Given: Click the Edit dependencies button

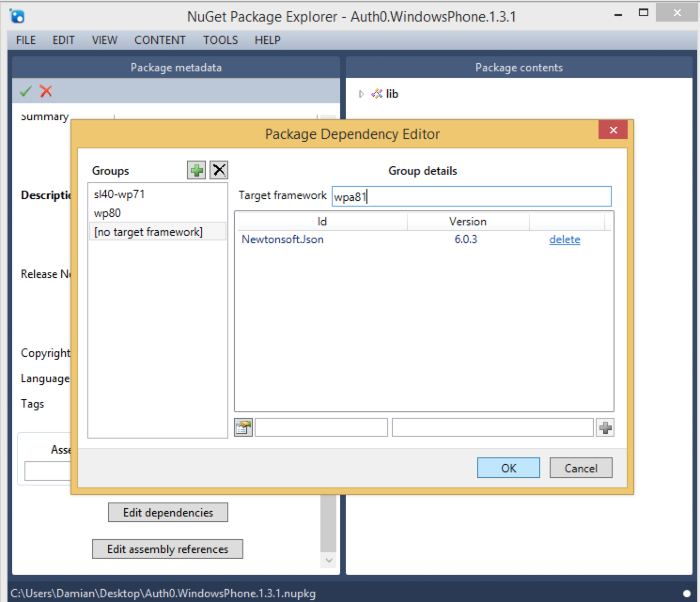Looking at the screenshot, I should pos(168,512).
